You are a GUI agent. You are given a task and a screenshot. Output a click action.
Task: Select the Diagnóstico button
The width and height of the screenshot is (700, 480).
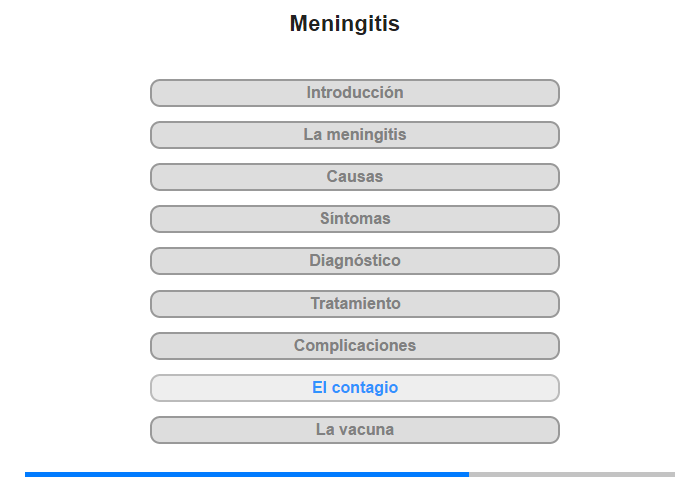tap(354, 261)
